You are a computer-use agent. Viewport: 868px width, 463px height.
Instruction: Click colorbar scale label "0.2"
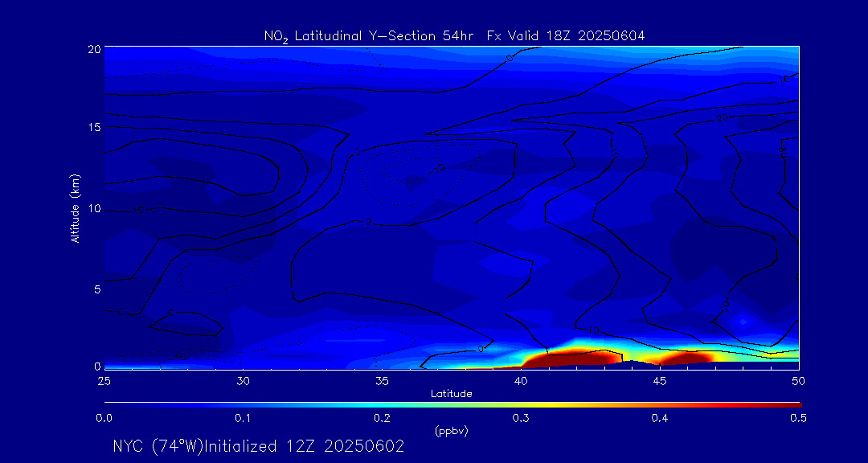(x=382, y=419)
